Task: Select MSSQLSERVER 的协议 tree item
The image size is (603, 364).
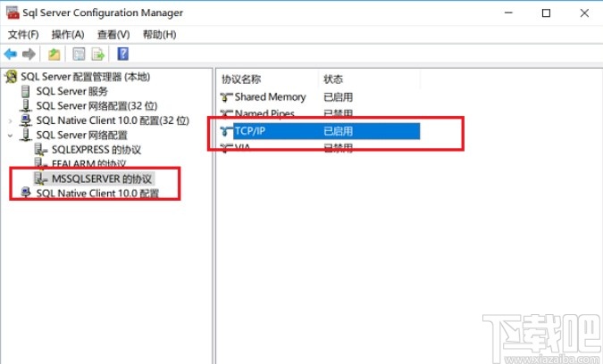Action: (x=100, y=178)
